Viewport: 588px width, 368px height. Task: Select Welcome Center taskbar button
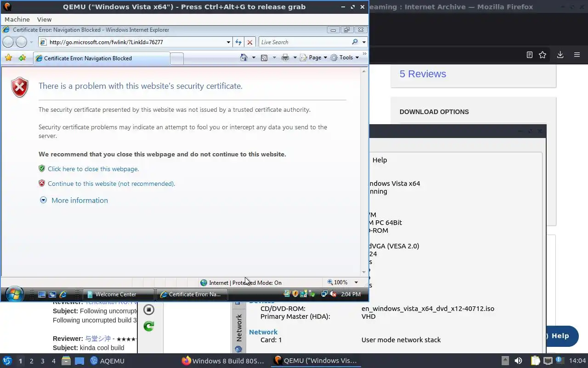[119, 294]
